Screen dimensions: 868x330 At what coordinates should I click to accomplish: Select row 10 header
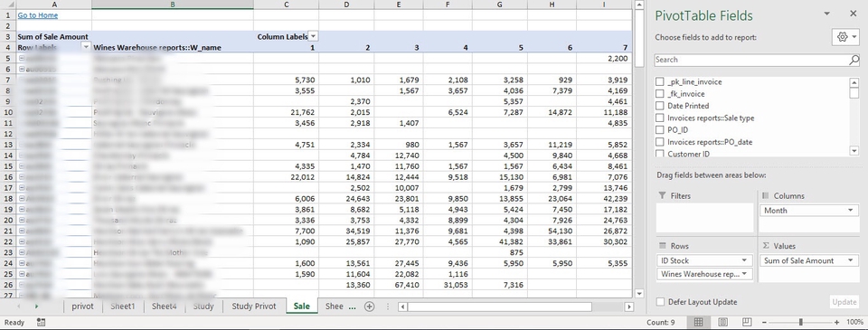pos(8,112)
